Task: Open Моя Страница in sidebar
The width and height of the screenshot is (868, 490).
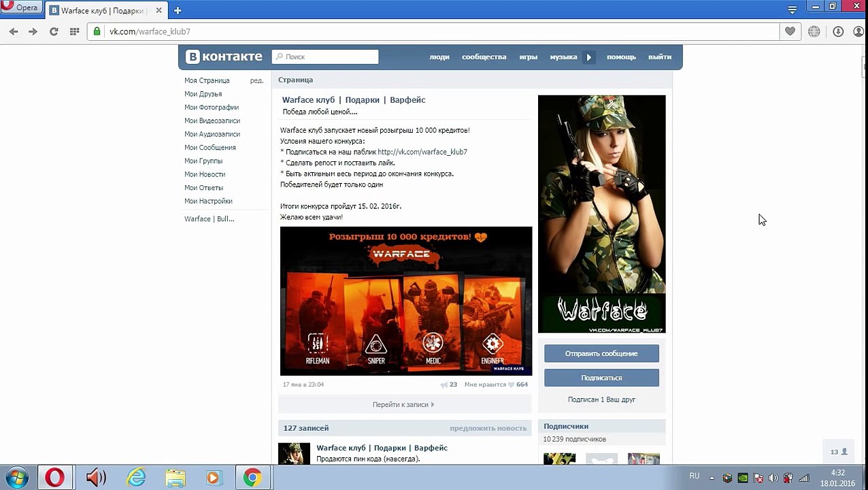Action: point(207,80)
